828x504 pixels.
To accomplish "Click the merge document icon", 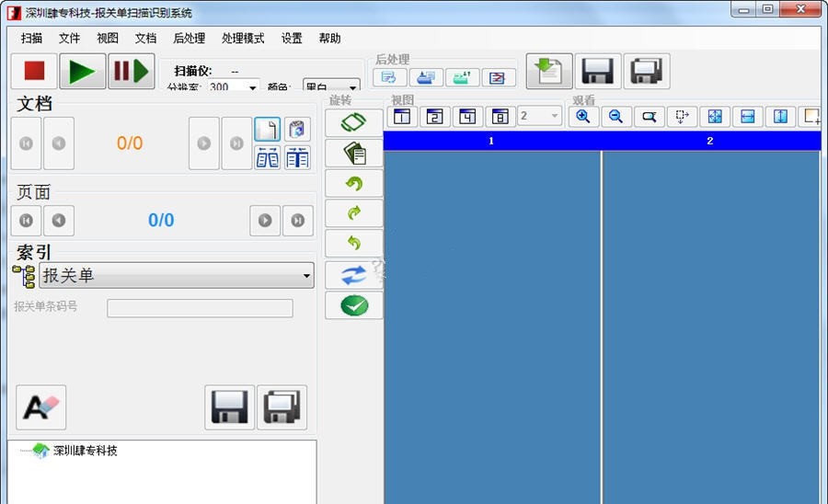I will pos(297,157).
